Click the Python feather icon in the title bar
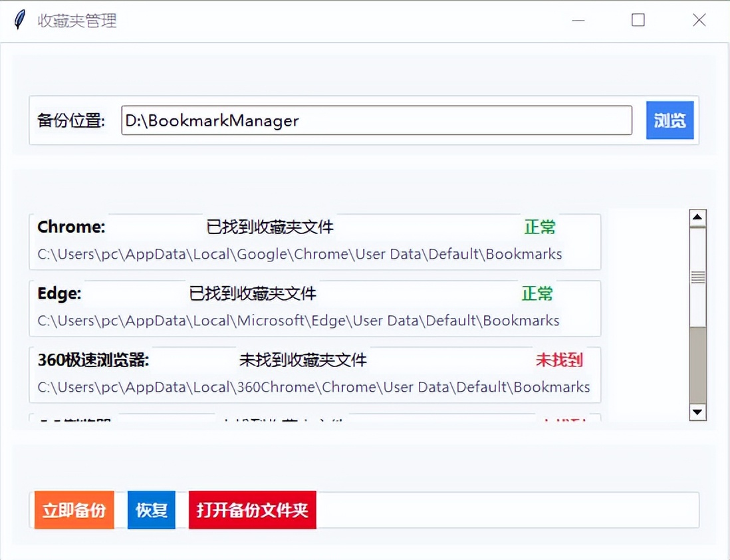 [19, 19]
